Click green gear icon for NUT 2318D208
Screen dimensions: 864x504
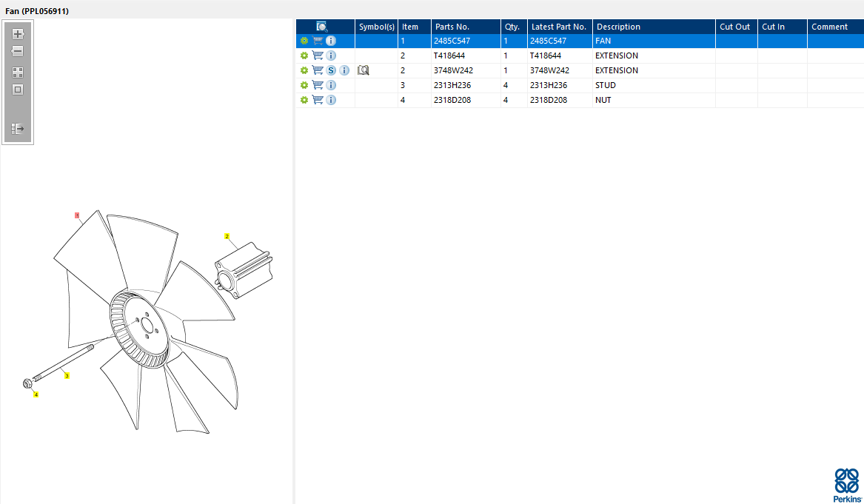(304, 100)
